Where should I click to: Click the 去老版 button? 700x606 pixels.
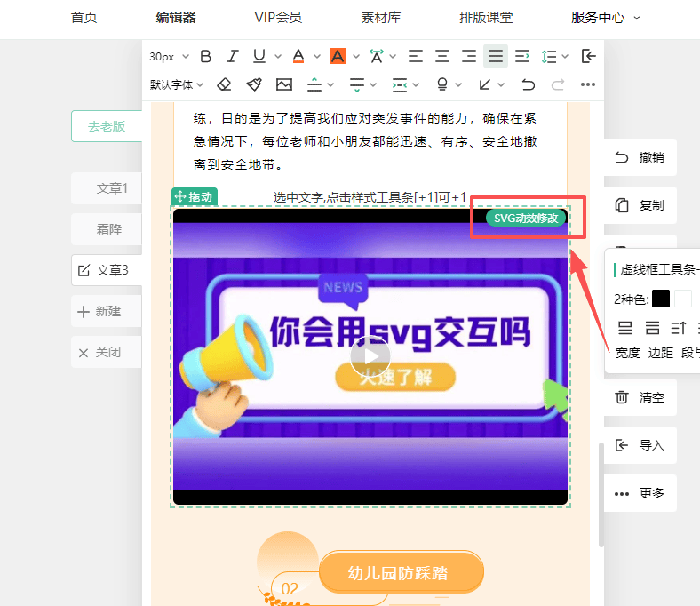click(x=107, y=126)
